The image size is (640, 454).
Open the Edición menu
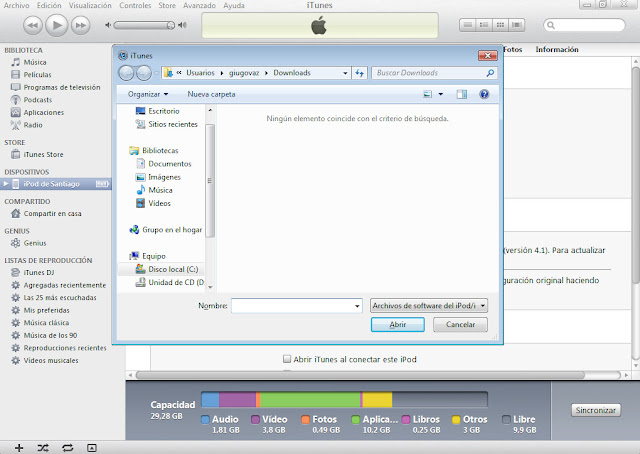point(49,5)
